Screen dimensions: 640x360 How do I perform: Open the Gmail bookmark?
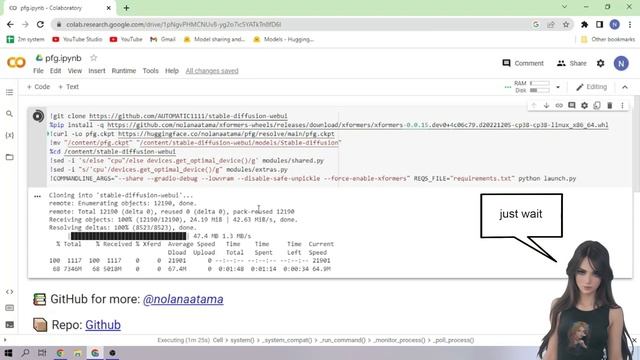(x=163, y=39)
